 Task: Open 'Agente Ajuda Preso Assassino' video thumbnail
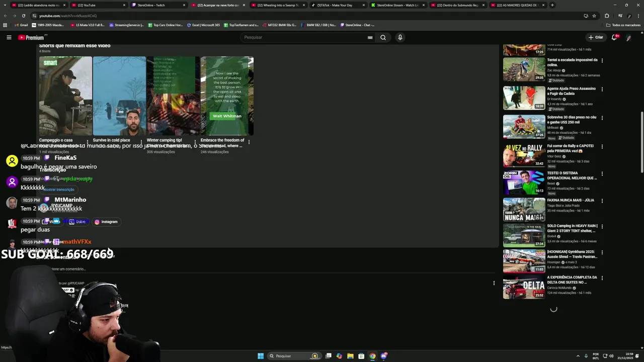click(x=524, y=98)
